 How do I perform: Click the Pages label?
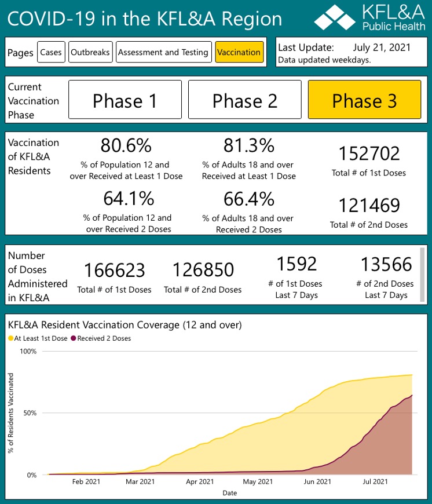20,53
